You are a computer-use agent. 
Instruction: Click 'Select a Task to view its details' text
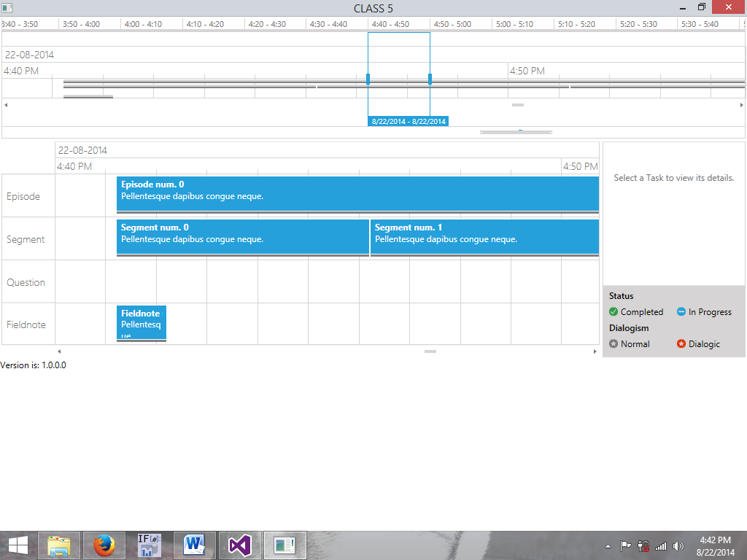tap(673, 178)
